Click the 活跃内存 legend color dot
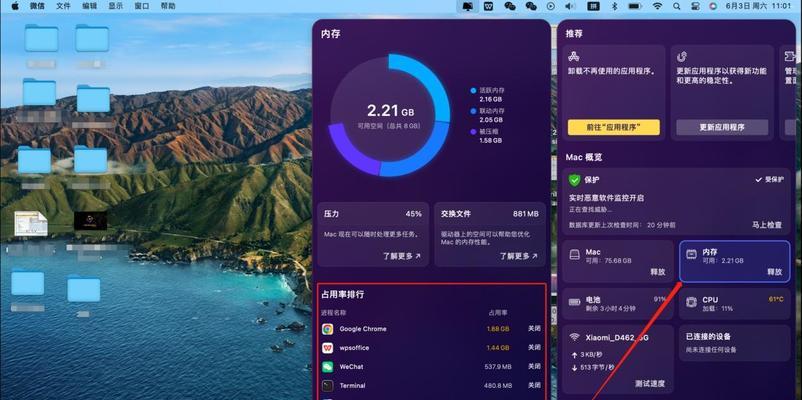 (473, 91)
